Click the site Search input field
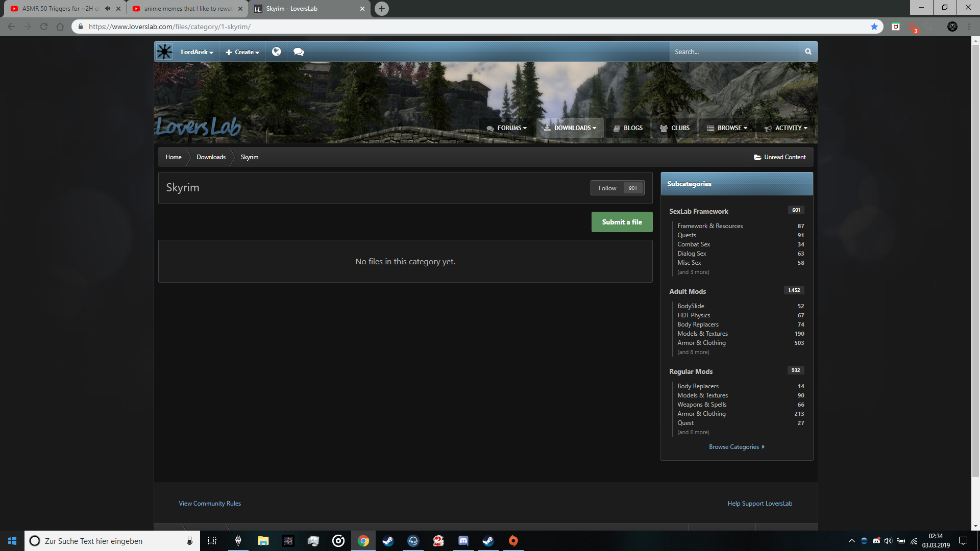This screenshot has width=980, height=551. coord(734,52)
